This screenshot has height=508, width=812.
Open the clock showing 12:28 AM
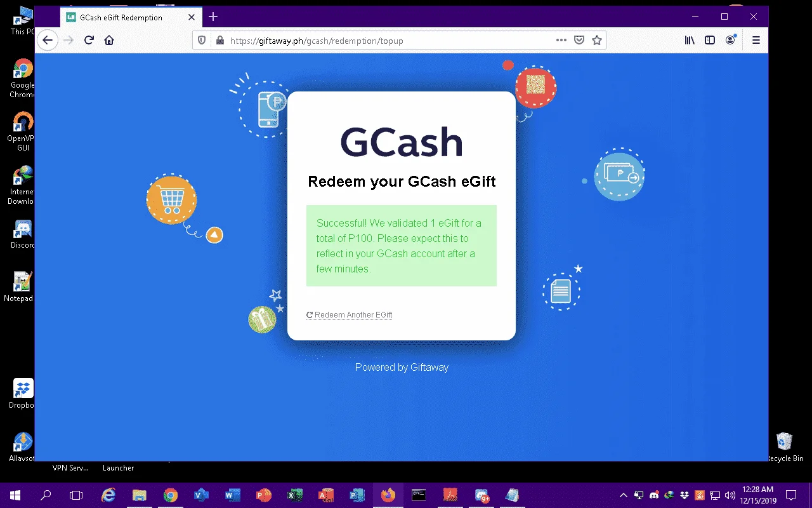pos(757,495)
